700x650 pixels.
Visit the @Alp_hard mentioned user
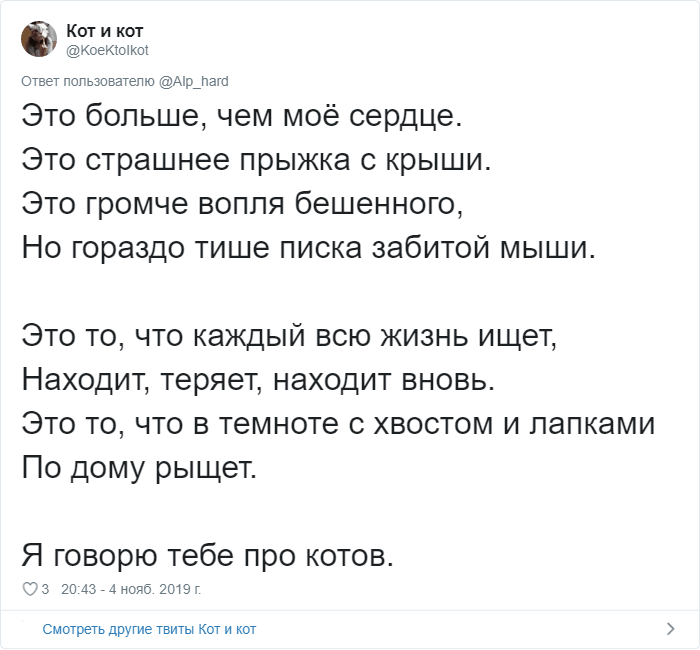click(x=194, y=81)
